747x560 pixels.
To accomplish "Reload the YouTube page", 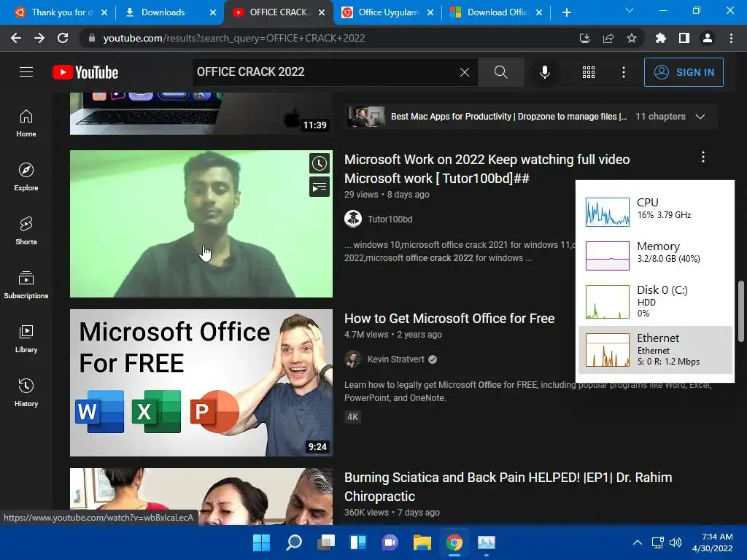I will tap(63, 38).
